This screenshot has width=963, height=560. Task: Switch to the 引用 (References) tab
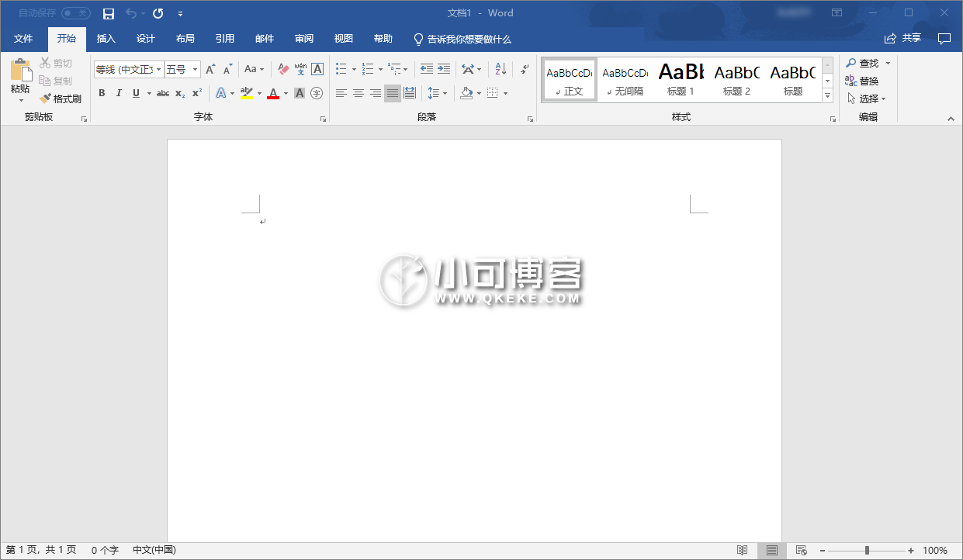(x=225, y=39)
